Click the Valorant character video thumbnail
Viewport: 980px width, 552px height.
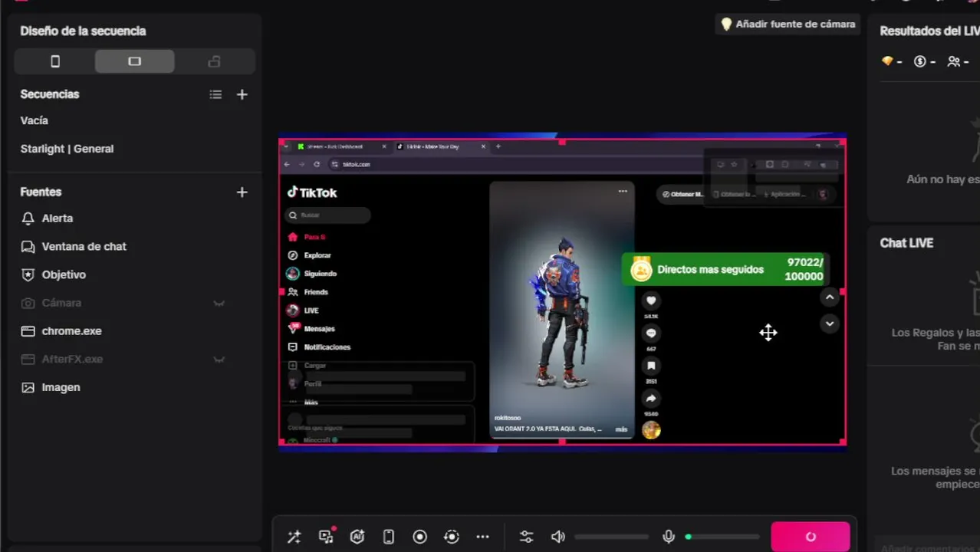(x=562, y=310)
